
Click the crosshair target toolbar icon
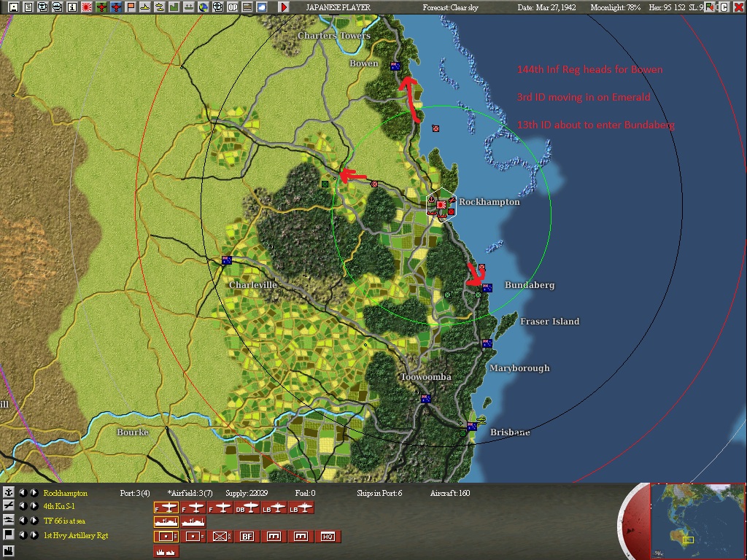(x=217, y=7)
